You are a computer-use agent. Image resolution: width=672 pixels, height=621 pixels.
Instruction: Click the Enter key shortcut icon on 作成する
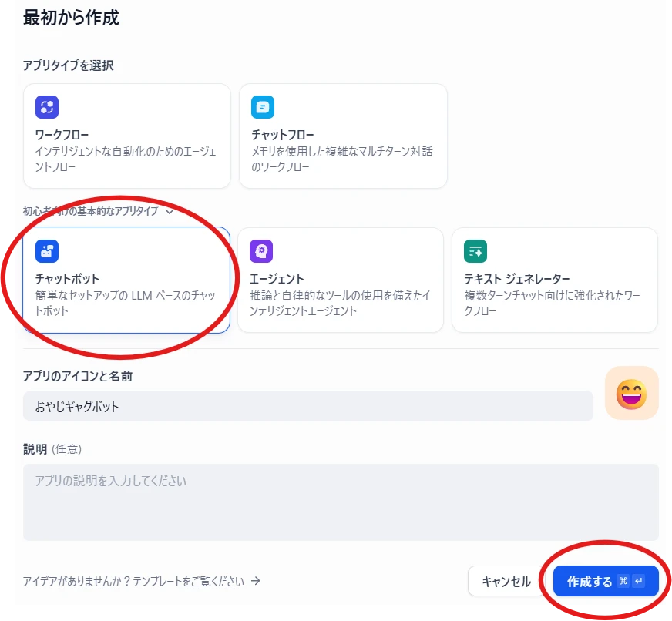coord(638,582)
